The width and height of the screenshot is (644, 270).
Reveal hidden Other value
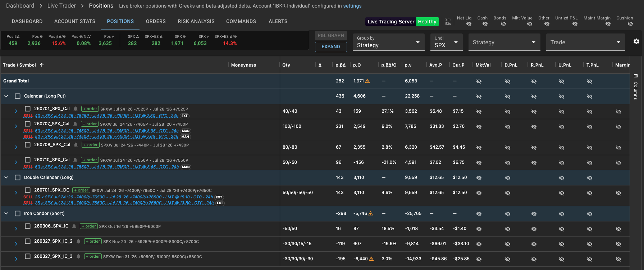pos(547,24)
